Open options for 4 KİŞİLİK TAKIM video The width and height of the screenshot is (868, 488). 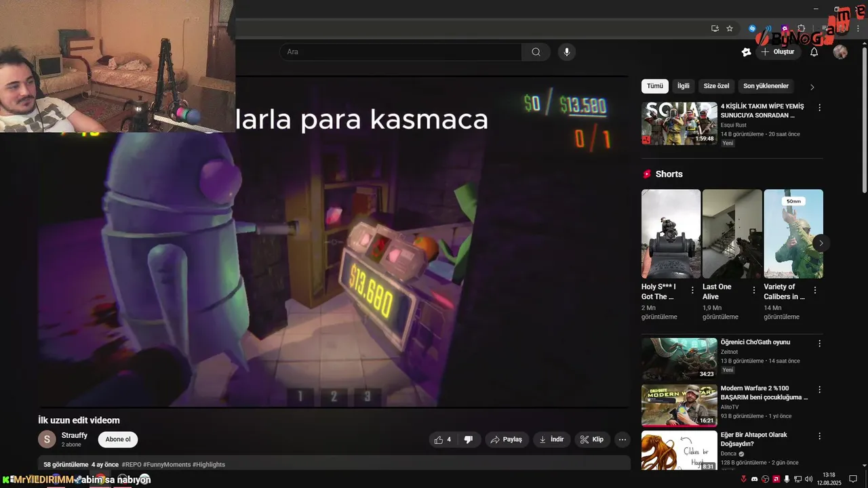pos(819,107)
